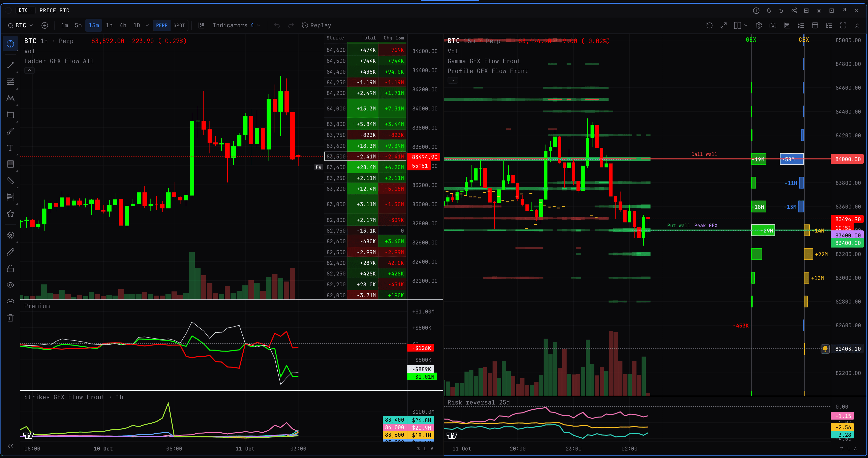868x458 pixels.
Task: Open the BTC symbol search
Action: coord(21,25)
